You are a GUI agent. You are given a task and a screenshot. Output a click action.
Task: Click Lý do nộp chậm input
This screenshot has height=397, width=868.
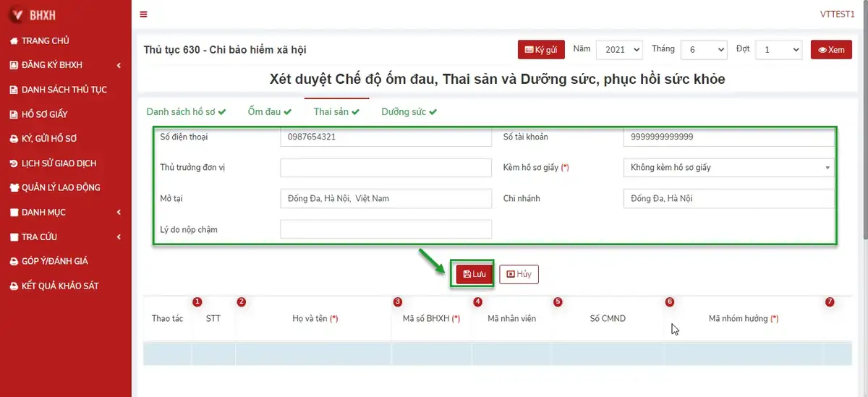(386, 229)
